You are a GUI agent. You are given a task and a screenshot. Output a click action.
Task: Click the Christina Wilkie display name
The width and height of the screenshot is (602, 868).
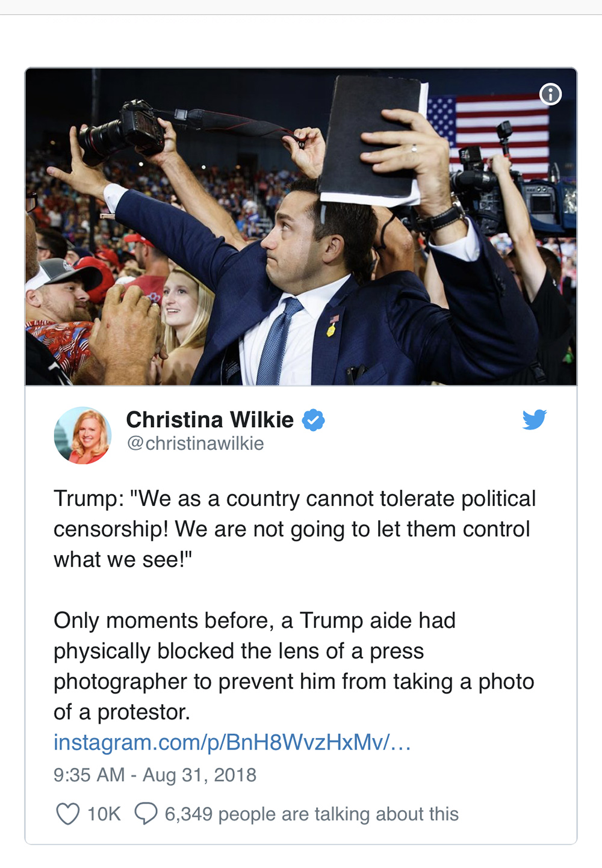[x=209, y=419]
